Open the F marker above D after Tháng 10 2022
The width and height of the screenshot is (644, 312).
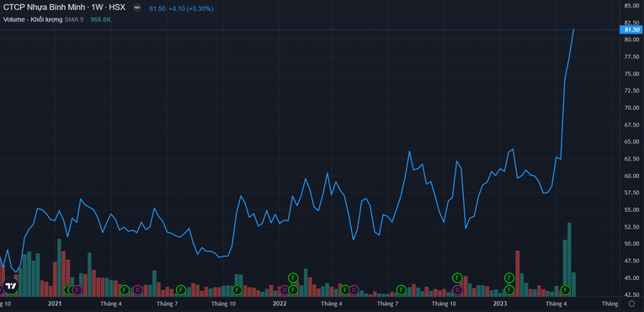(x=457, y=278)
